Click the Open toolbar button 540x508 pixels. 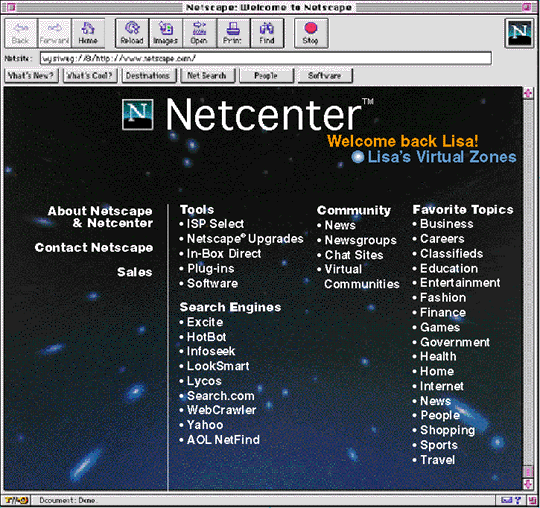(199, 33)
